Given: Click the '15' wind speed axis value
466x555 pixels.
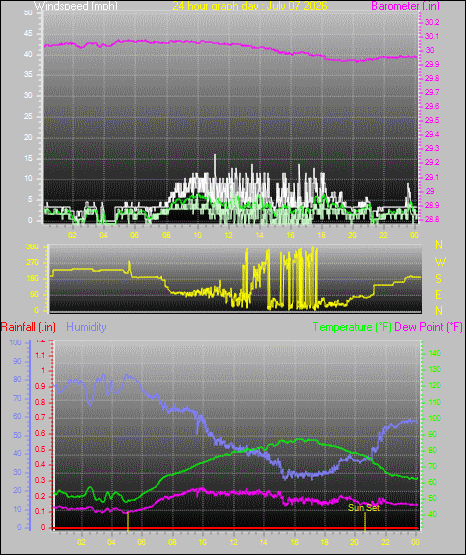Looking at the screenshot, I should click(28, 158).
